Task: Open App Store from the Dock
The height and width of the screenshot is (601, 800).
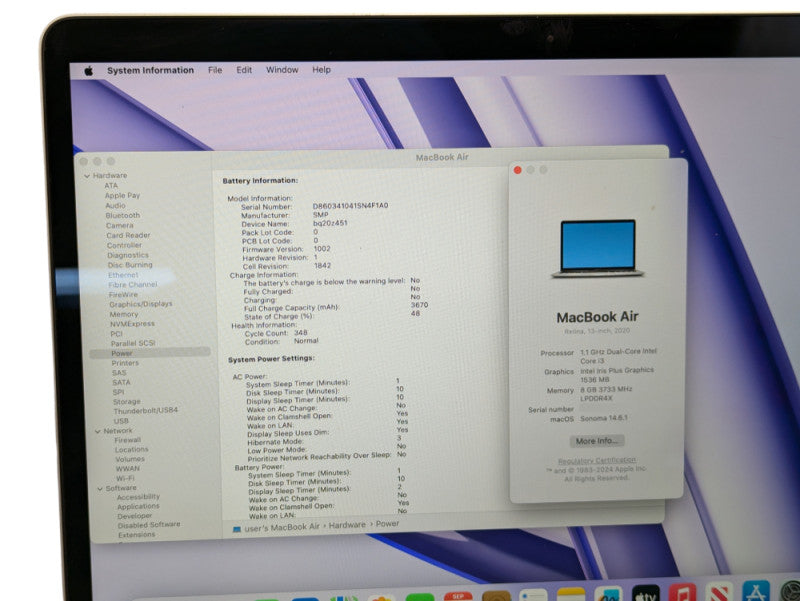Action: pos(756,591)
